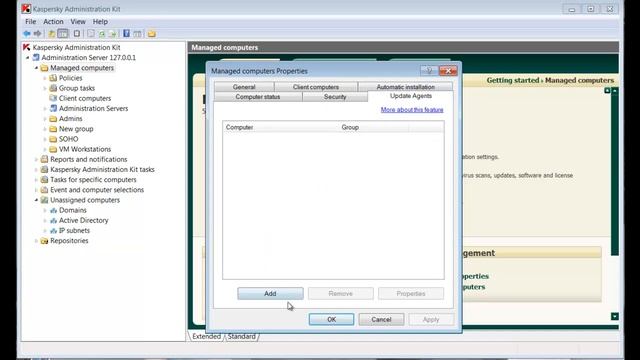Open the Help menu
Viewport: 640px width, 360px height.
[x=100, y=22]
